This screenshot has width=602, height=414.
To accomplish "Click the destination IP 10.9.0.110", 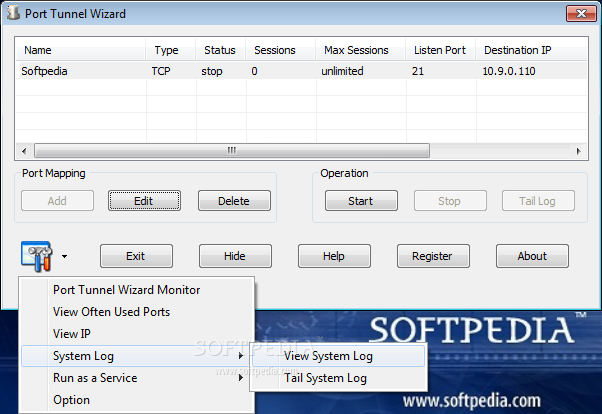I will pos(509,71).
